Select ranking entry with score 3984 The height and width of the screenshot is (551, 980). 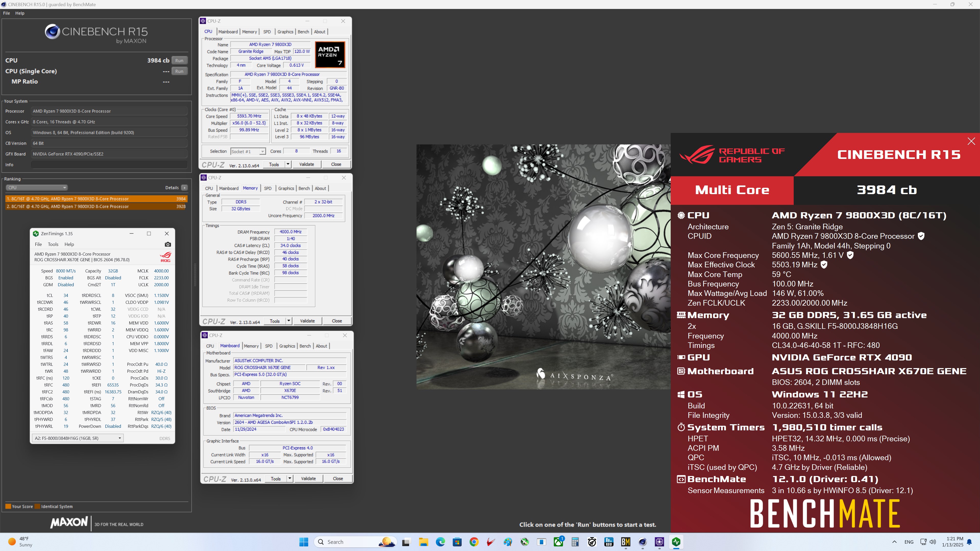pyautogui.click(x=96, y=198)
